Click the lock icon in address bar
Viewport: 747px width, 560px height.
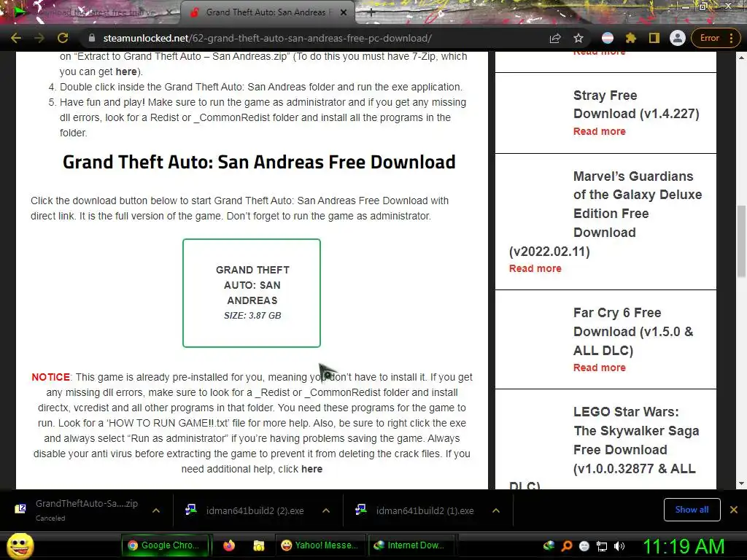91,38
